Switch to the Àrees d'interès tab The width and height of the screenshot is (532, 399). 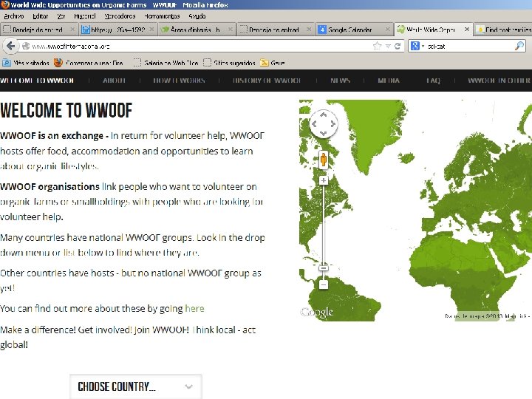click(197, 30)
